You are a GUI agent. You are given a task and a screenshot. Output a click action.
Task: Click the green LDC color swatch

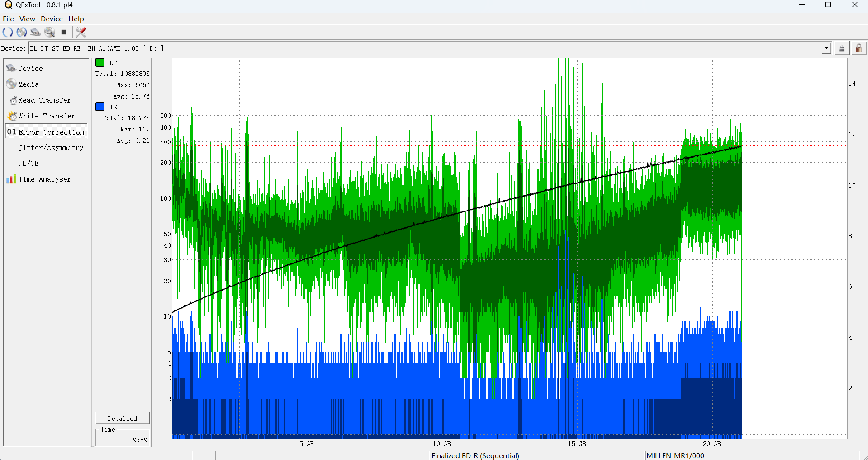click(100, 62)
